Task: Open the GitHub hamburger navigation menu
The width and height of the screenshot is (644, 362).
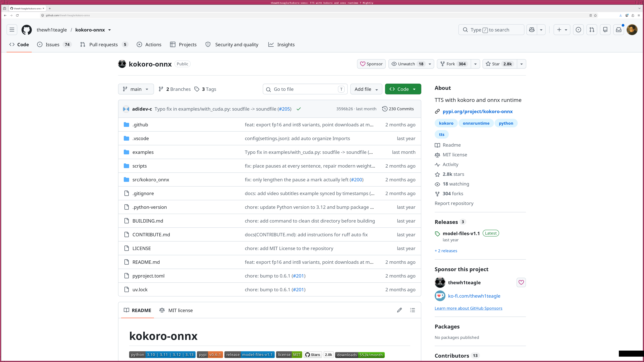Action: [x=12, y=30]
